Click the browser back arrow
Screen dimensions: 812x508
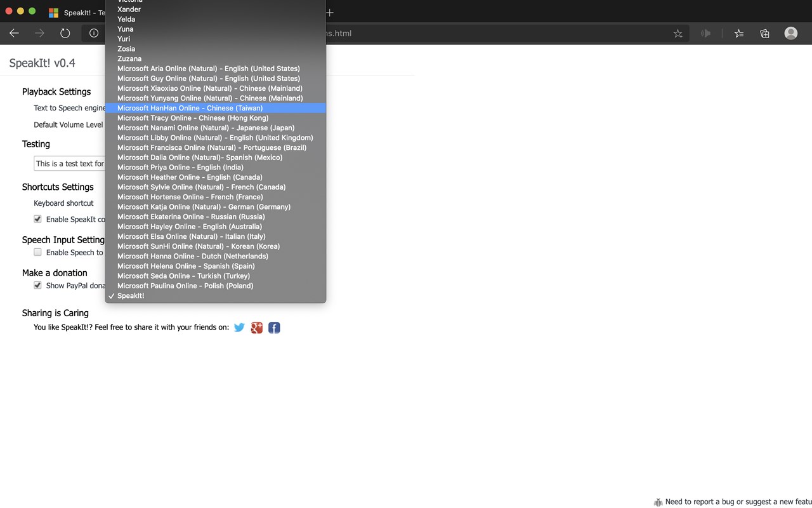14,33
